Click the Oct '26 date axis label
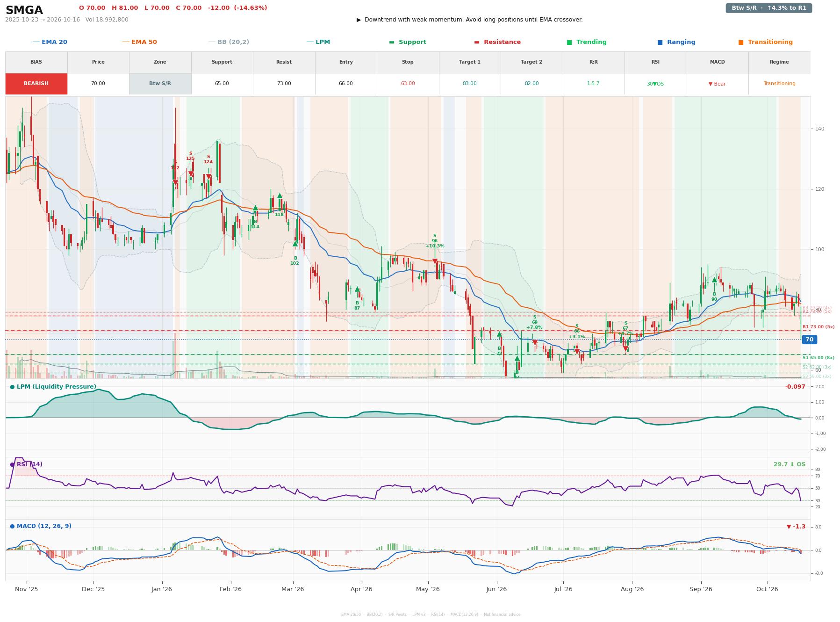 (767, 589)
